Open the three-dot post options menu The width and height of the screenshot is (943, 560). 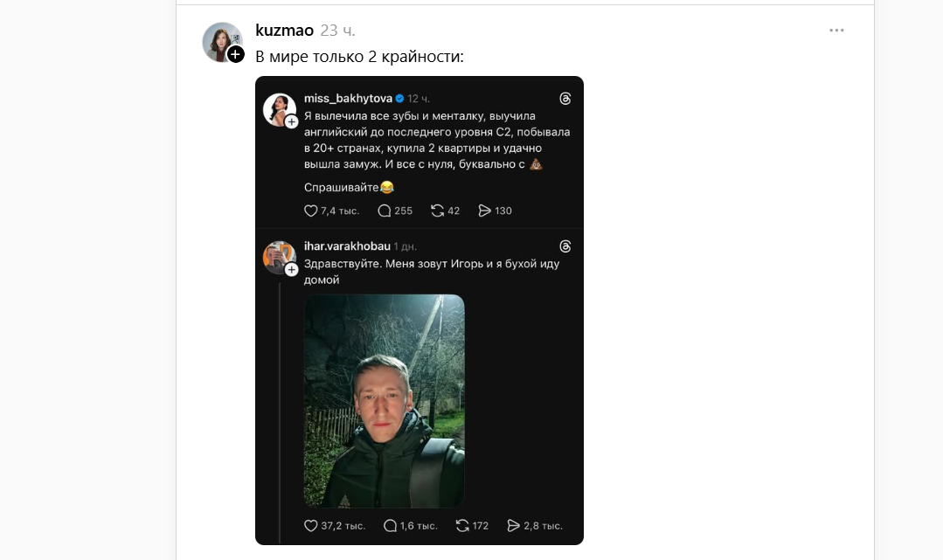point(836,31)
